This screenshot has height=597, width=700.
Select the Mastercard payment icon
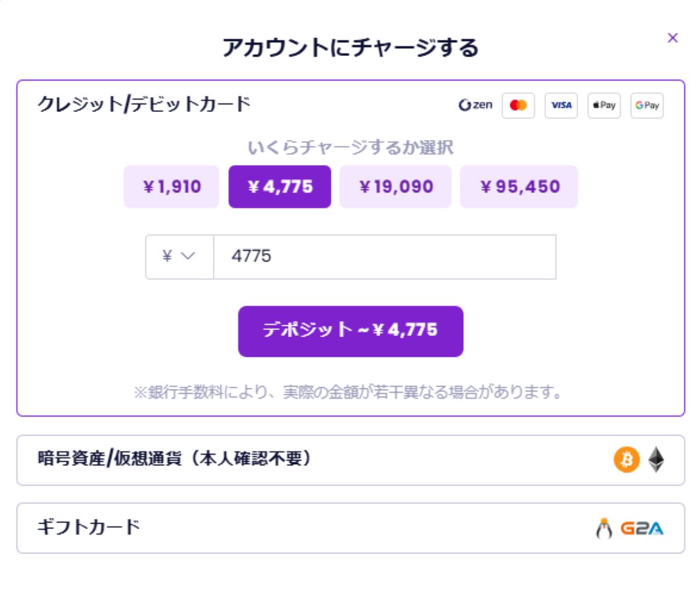point(519,105)
